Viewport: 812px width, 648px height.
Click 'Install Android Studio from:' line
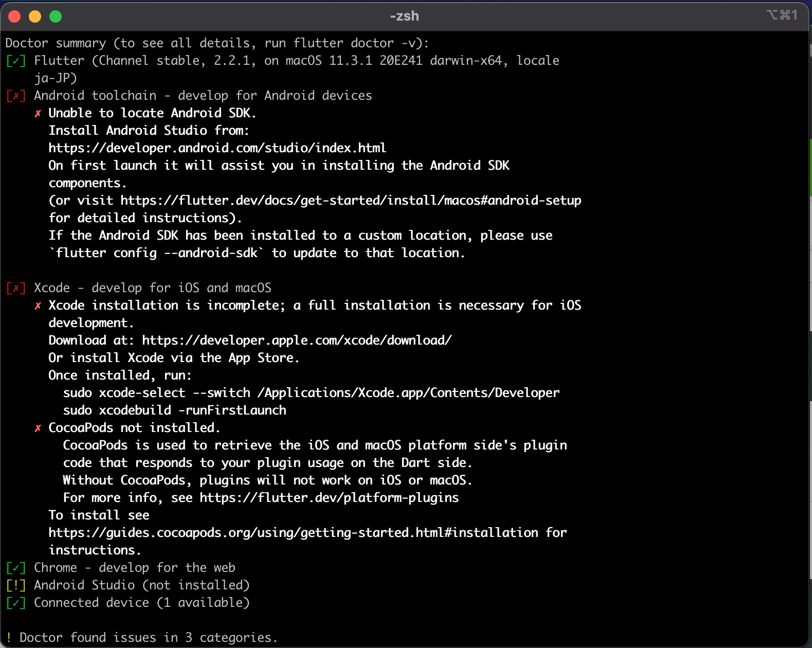pyautogui.click(x=149, y=131)
